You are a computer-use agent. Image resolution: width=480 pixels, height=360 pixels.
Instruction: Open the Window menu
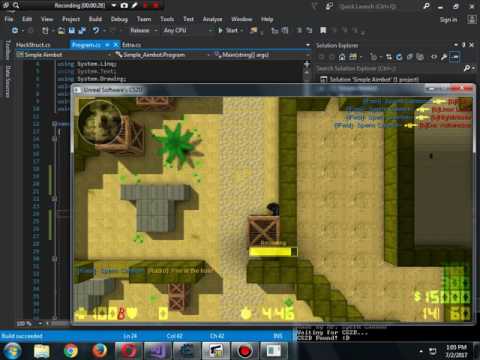(x=242, y=19)
